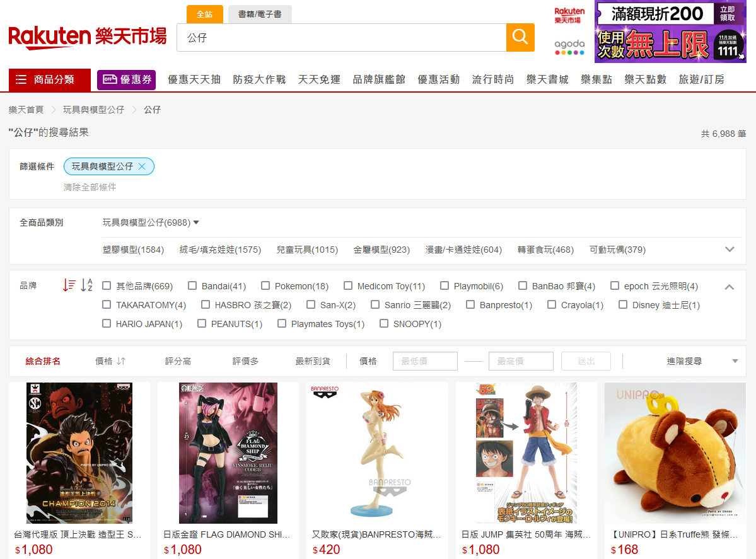Open the small Rakuten 樂天市場 partner logo
756x559 pixels.
pyautogui.click(x=569, y=15)
